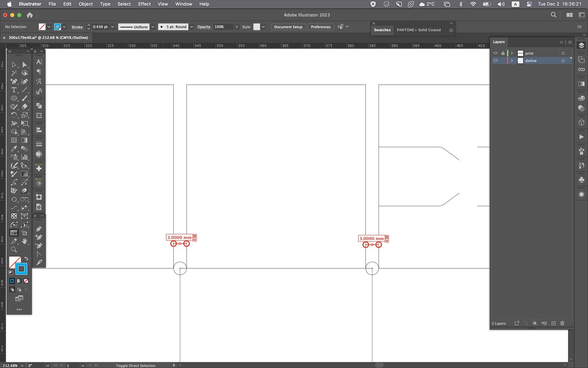Pick the Scale tool
The height and width of the screenshot is (368, 588).
click(25, 115)
